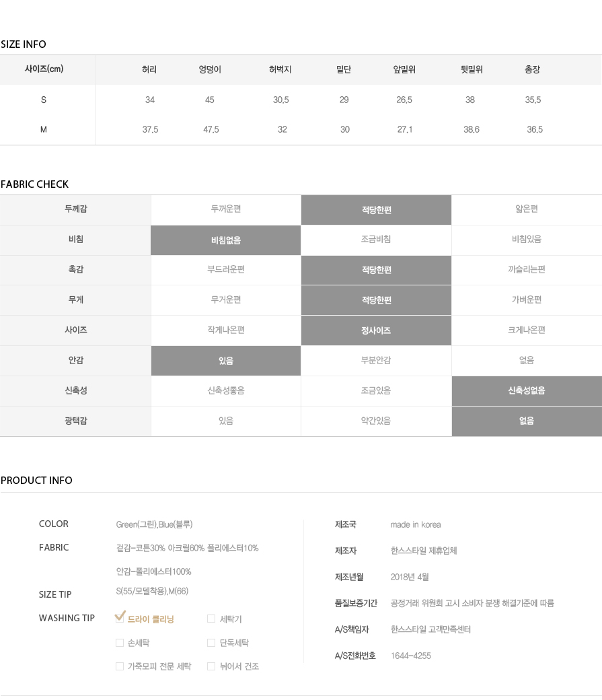
Task: Click the highlighted 신축성없음 cell
Action: [x=527, y=390]
